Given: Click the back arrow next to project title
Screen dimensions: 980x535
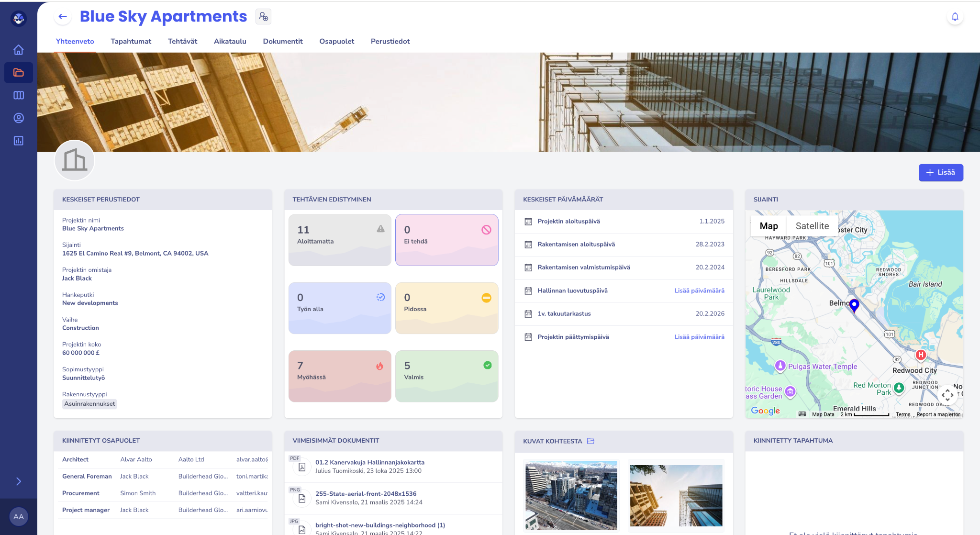Looking at the screenshot, I should pyautogui.click(x=63, y=16).
